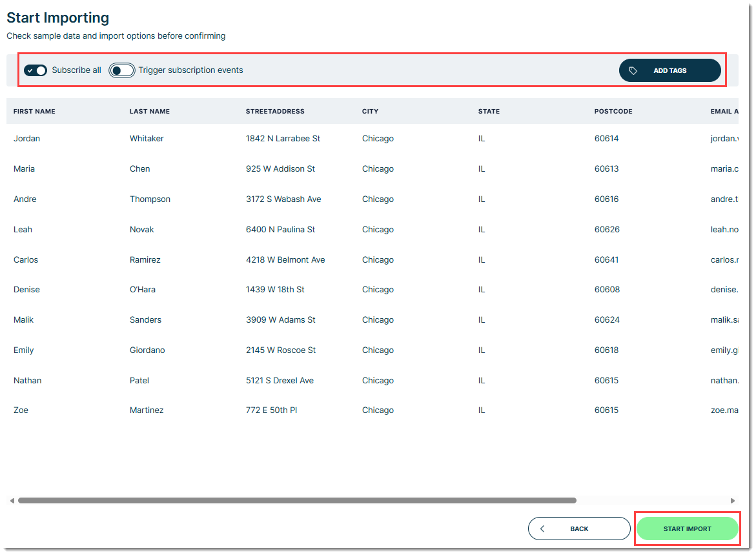Image resolution: width=756 pixels, height=555 pixels.
Task: Click postcode cell 60608
Action: 606,290
